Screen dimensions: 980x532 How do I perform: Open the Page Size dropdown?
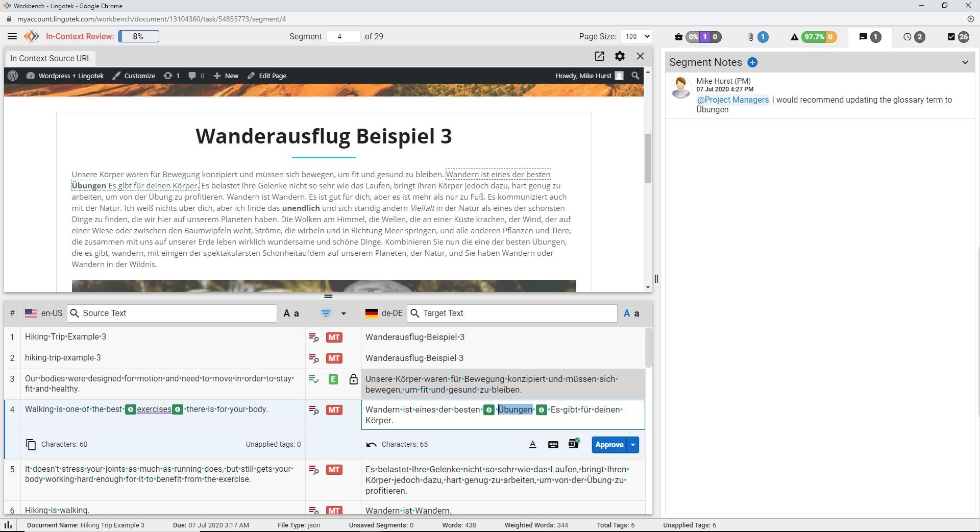(x=636, y=36)
